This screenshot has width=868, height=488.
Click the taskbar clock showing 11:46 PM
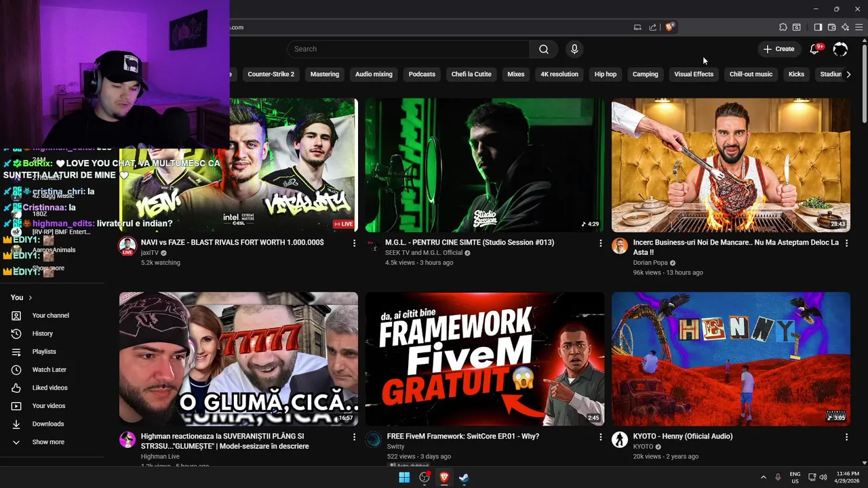click(847, 477)
